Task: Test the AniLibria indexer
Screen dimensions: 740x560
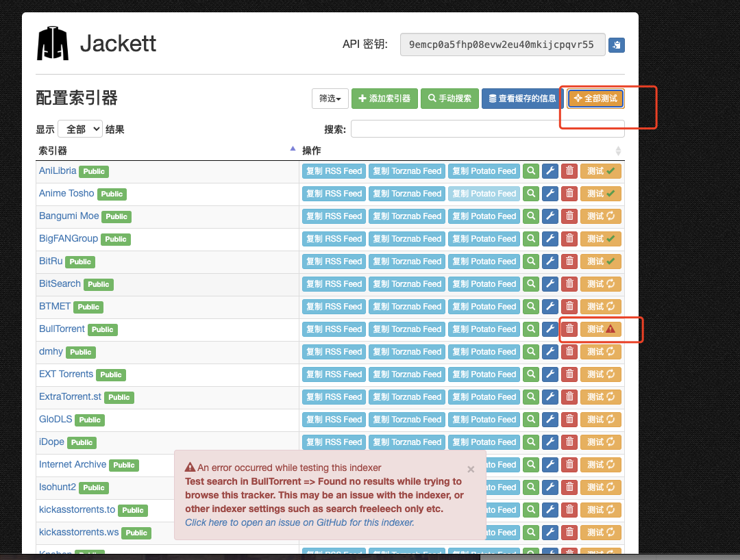Action: click(601, 170)
